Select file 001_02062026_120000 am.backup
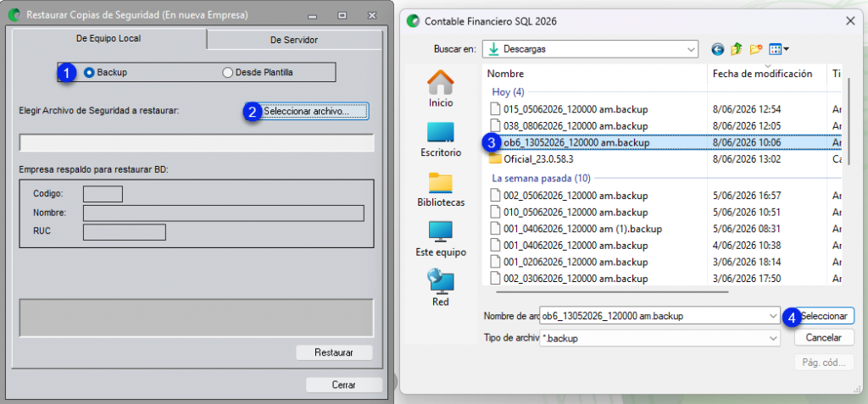This screenshot has height=404, width=868. coord(568,262)
